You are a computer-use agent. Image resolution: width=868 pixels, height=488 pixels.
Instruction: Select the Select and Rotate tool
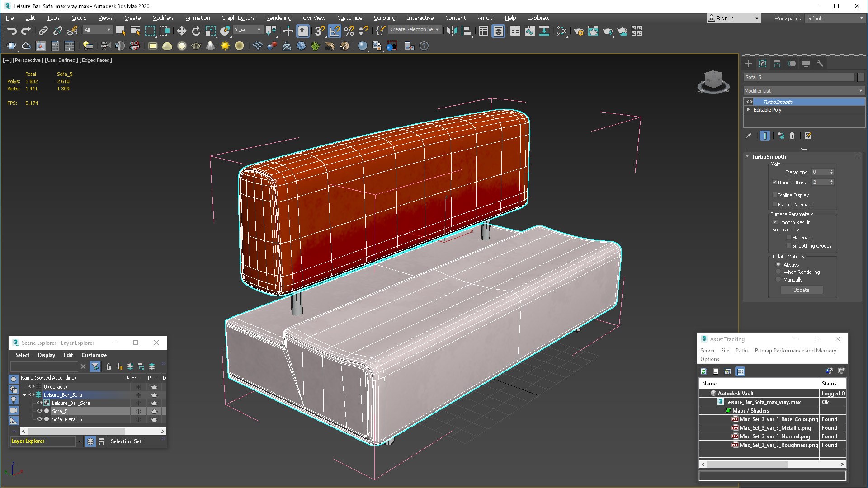(196, 31)
